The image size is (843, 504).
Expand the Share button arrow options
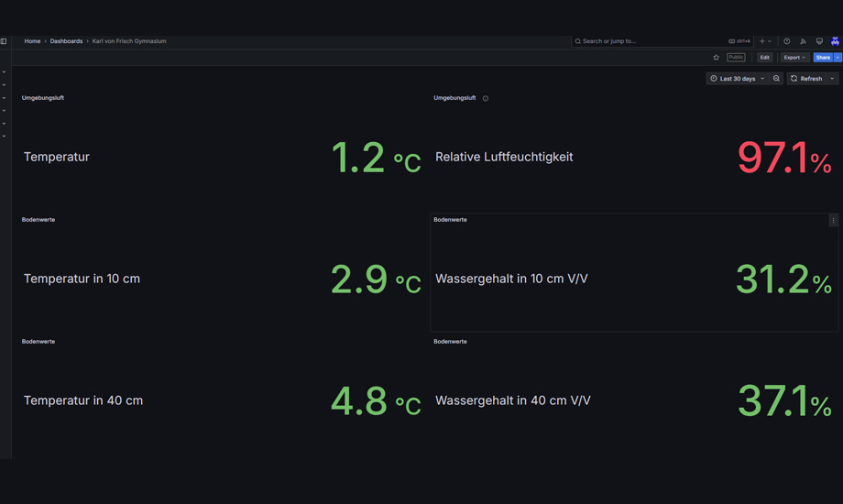coord(838,58)
